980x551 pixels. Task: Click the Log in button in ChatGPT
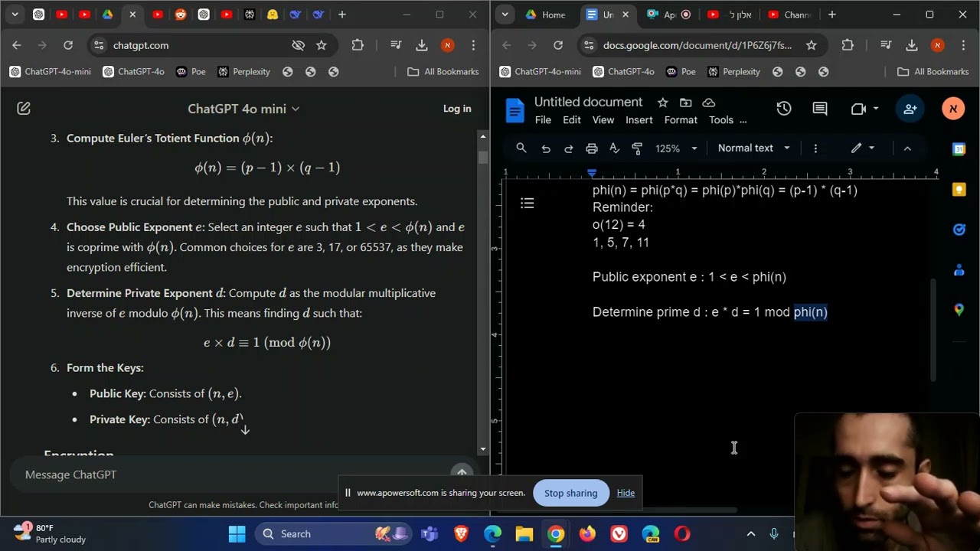coord(457,109)
